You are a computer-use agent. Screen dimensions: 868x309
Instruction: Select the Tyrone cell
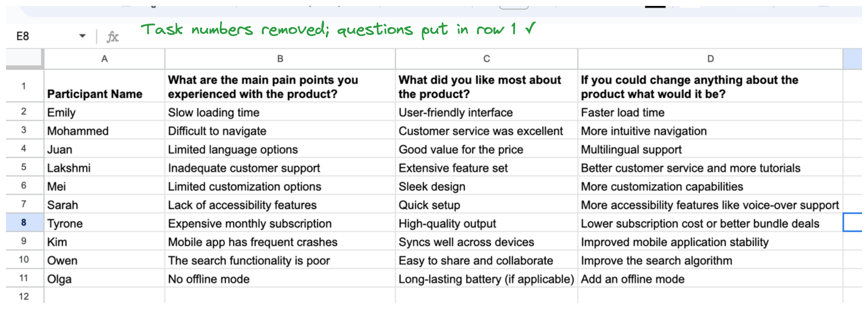[x=104, y=223]
